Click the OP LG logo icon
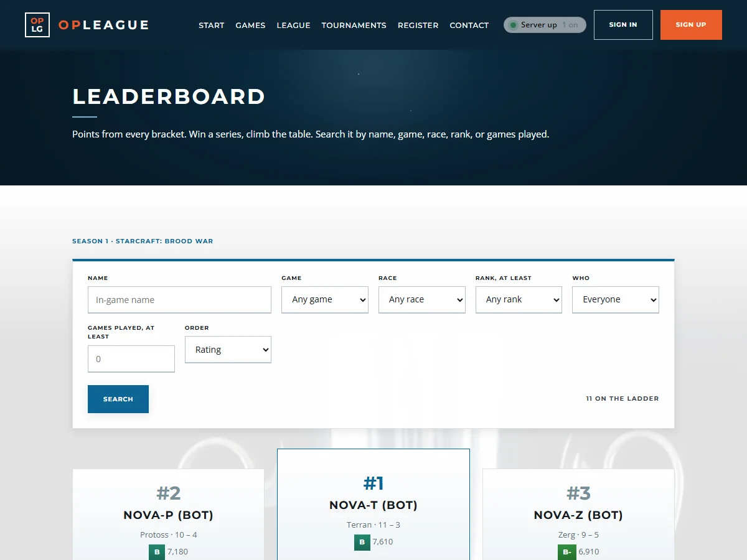The width and height of the screenshot is (747, 560). [x=37, y=25]
